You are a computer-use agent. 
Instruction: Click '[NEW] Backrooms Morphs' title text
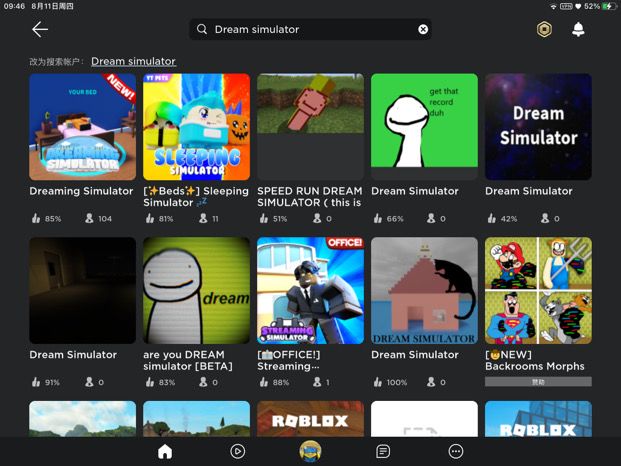click(x=535, y=360)
